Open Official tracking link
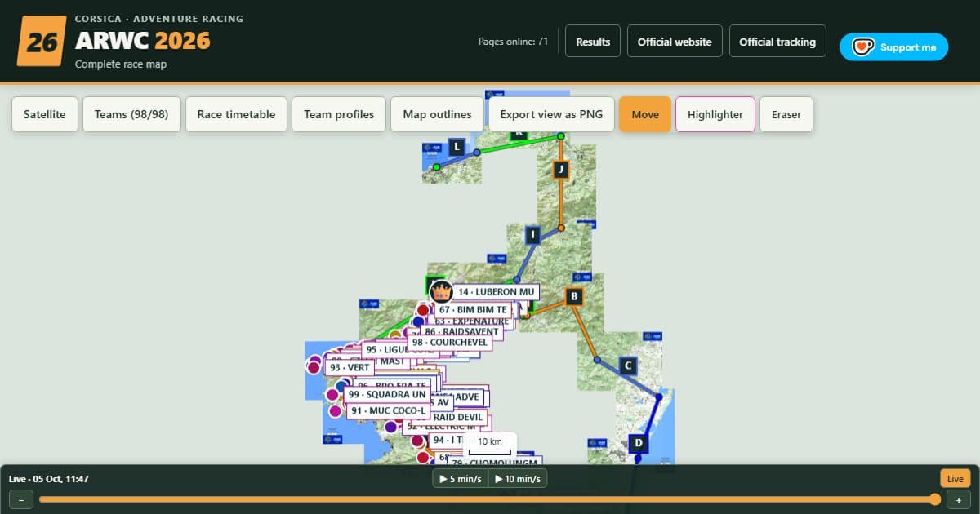Viewport: 980px width, 514px height. click(777, 42)
